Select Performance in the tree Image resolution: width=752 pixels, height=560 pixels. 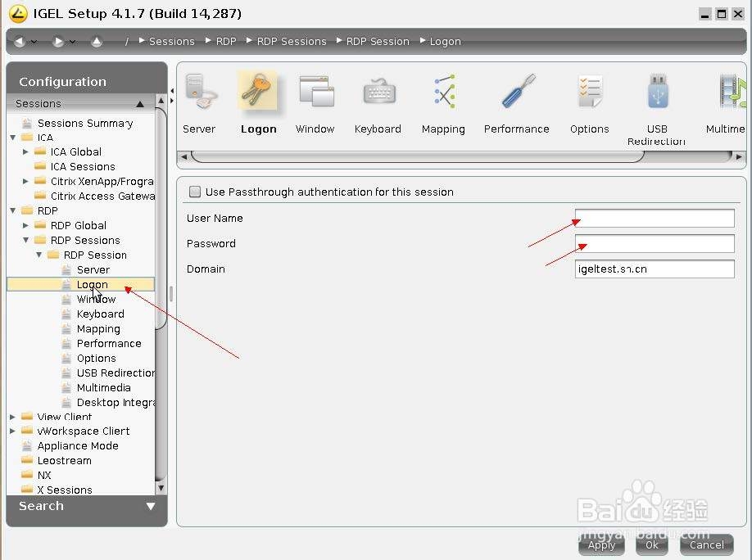[109, 344]
